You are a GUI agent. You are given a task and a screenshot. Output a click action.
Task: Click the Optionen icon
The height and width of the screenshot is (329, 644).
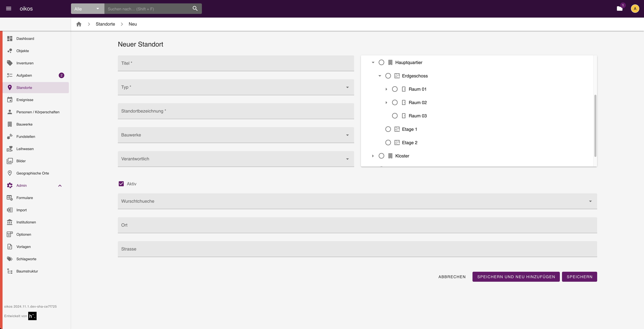[10, 234]
